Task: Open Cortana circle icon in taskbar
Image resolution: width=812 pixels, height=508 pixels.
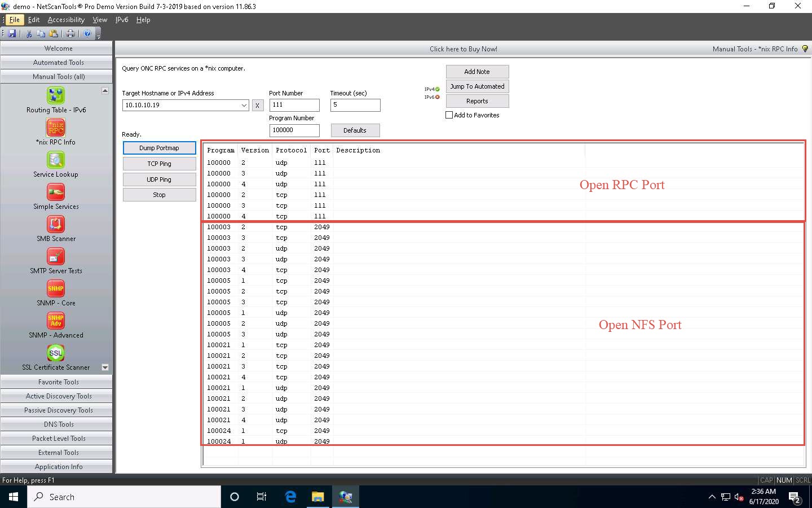Action: coord(235,497)
